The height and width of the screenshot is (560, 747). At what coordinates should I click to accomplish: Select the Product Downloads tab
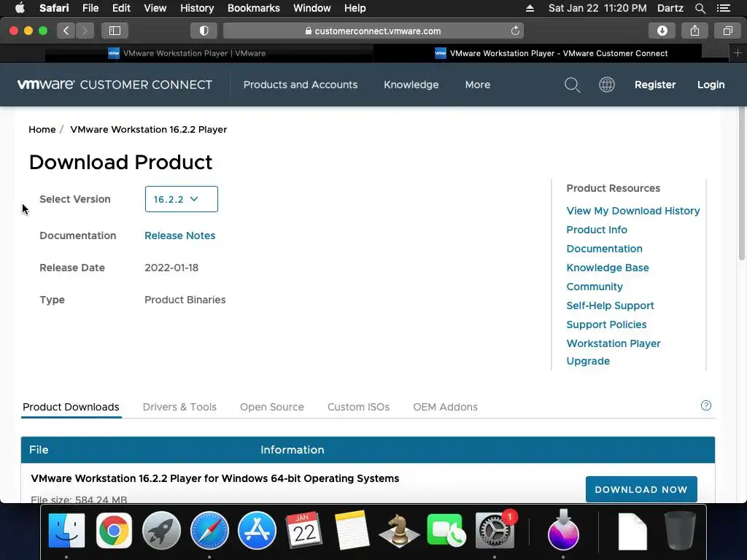(x=71, y=407)
